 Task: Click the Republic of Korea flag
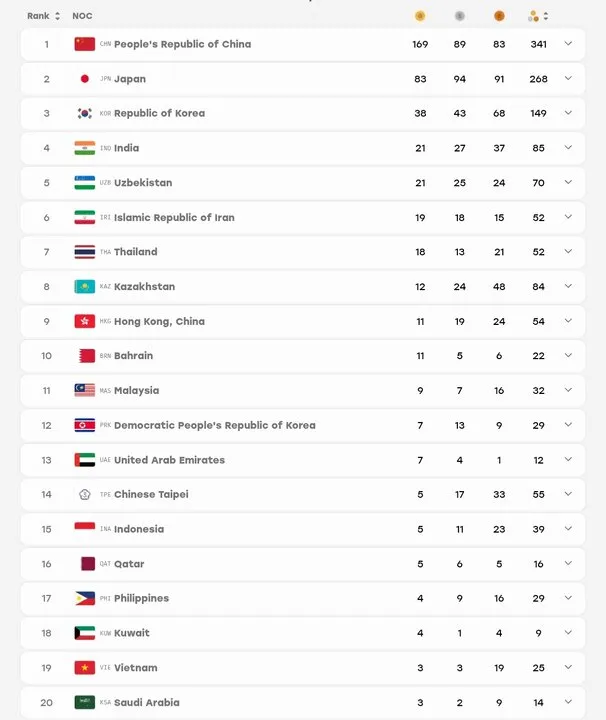(x=84, y=113)
